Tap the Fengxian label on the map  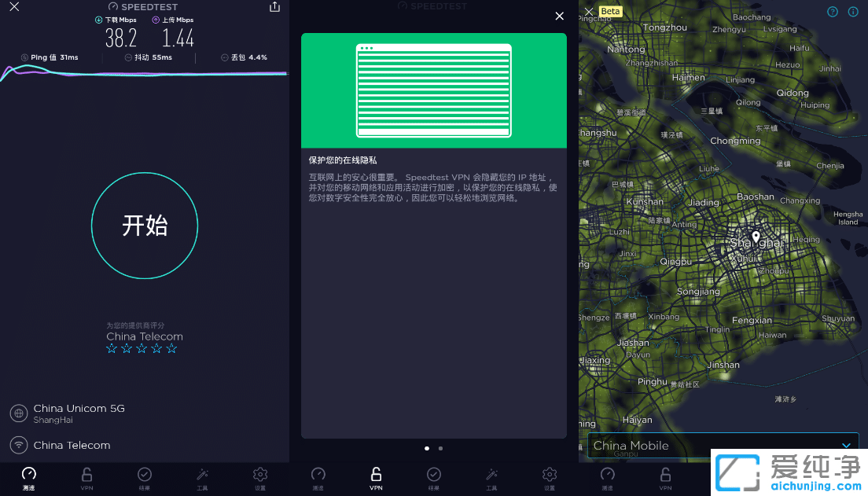752,320
